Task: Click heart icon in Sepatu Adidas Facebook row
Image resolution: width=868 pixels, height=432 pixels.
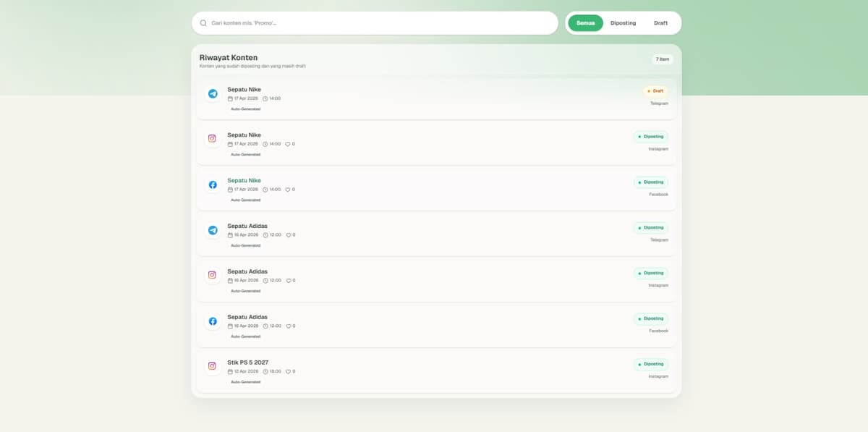Action: [289, 326]
